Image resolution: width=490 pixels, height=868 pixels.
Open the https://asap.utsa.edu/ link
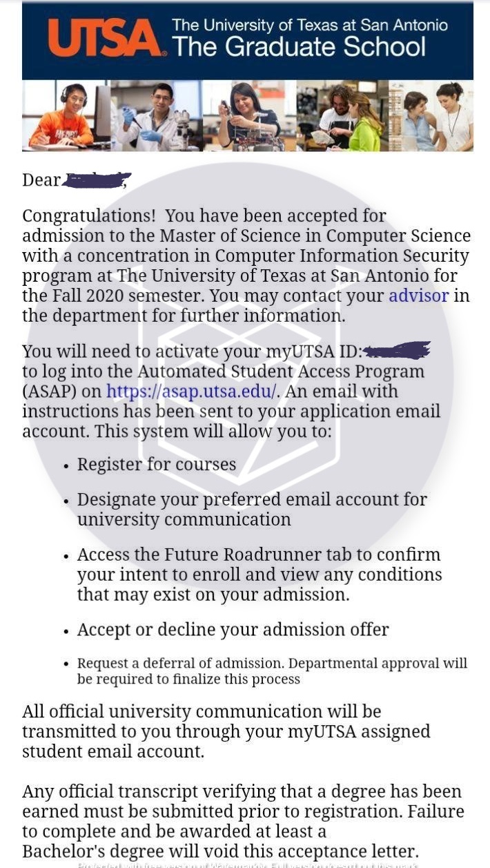click(191, 391)
